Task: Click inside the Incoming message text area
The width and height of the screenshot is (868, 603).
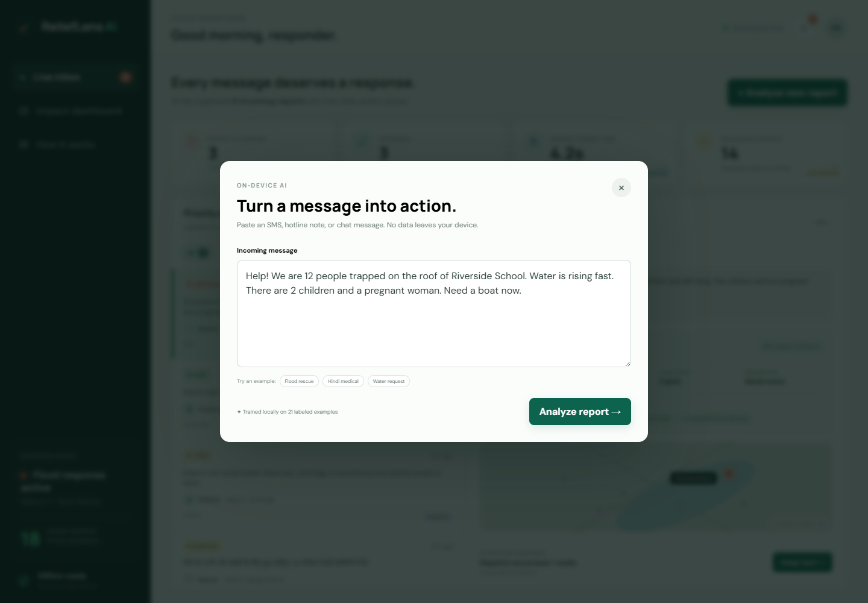Action: [x=434, y=314]
